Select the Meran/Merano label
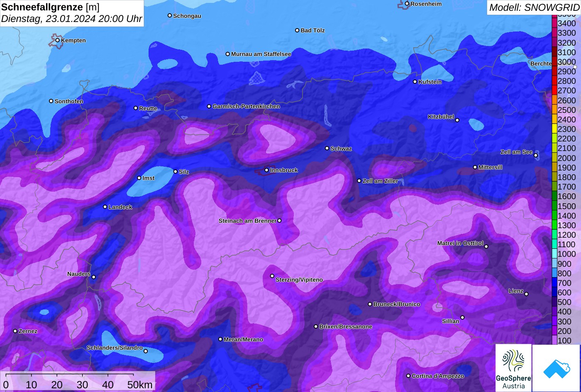Screen dimensions: 581x392 coord(243,339)
